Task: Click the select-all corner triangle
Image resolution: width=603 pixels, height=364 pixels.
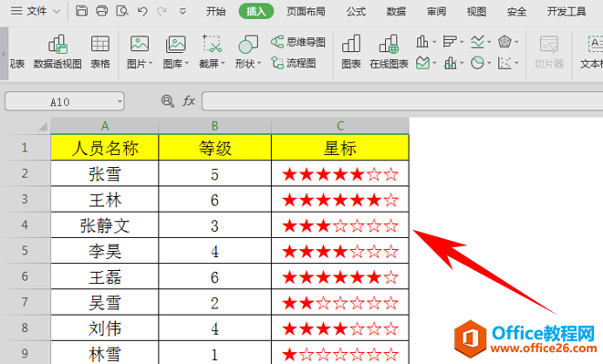Action: tap(43, 126)
